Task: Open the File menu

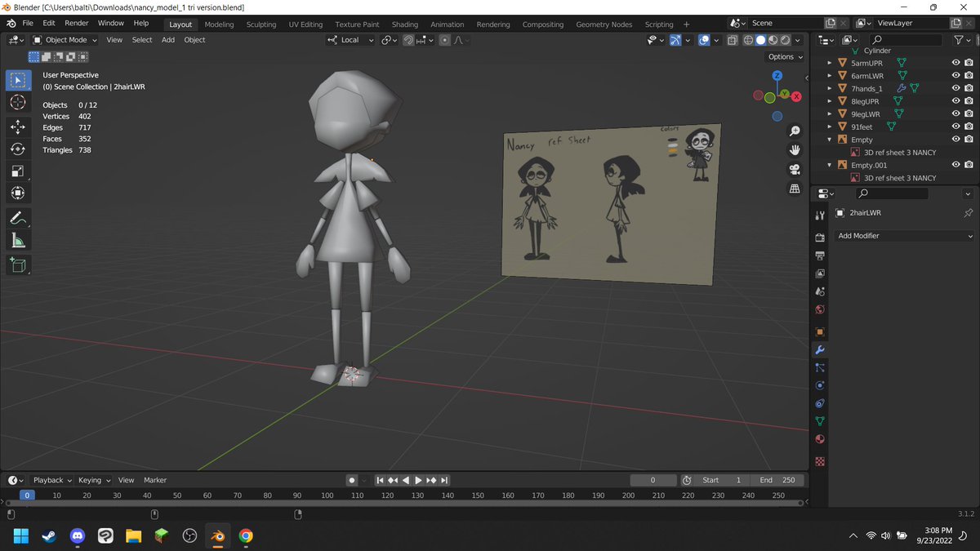Action: [x=28, y=23]
